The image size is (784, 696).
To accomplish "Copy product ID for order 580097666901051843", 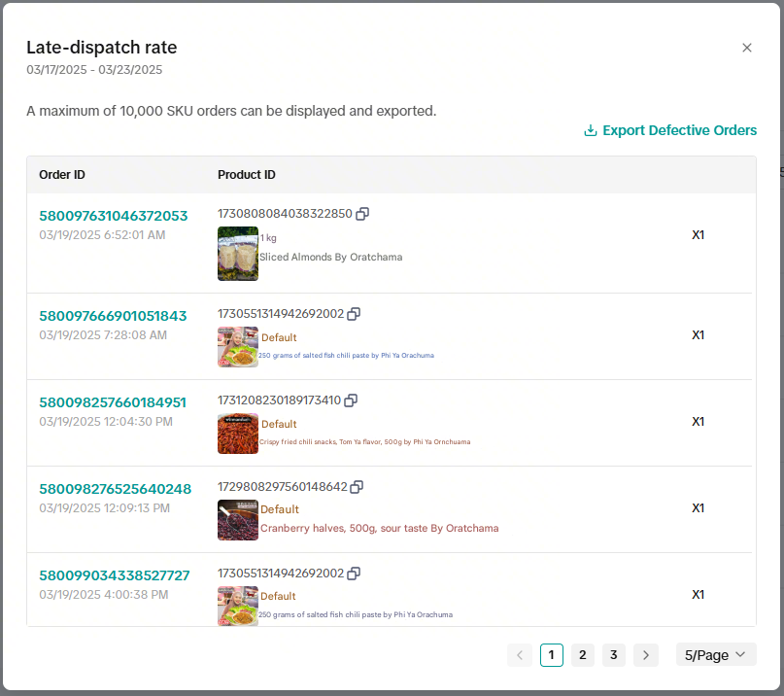I will click(354, 314).
